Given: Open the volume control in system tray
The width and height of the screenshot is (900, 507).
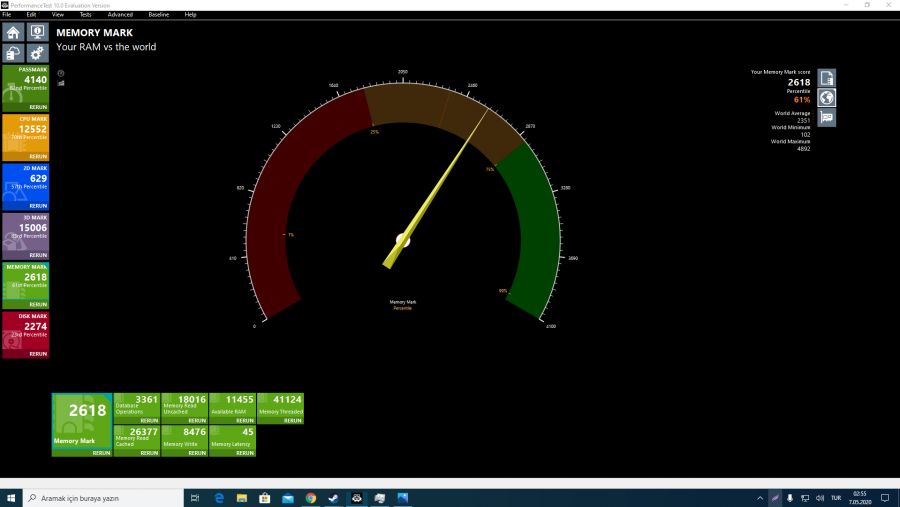Looking at the screenshot, I should [820, 498].
